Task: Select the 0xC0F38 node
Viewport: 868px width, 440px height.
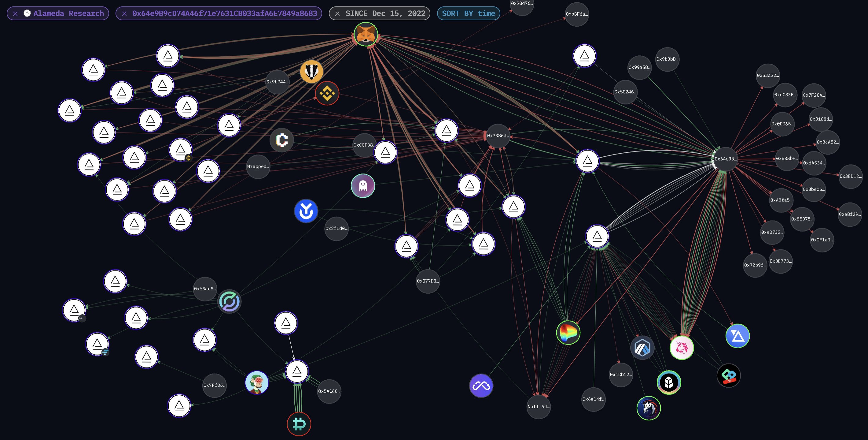Action: tap(364, 145)
